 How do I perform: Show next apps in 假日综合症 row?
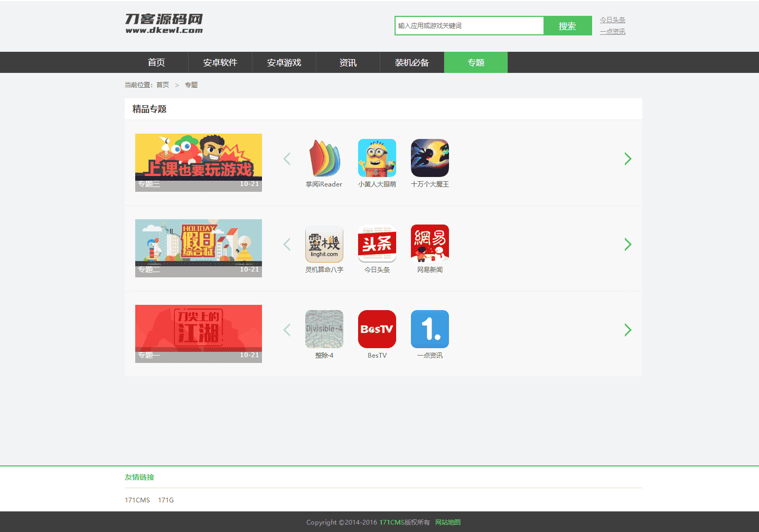[x=628, y=244]
